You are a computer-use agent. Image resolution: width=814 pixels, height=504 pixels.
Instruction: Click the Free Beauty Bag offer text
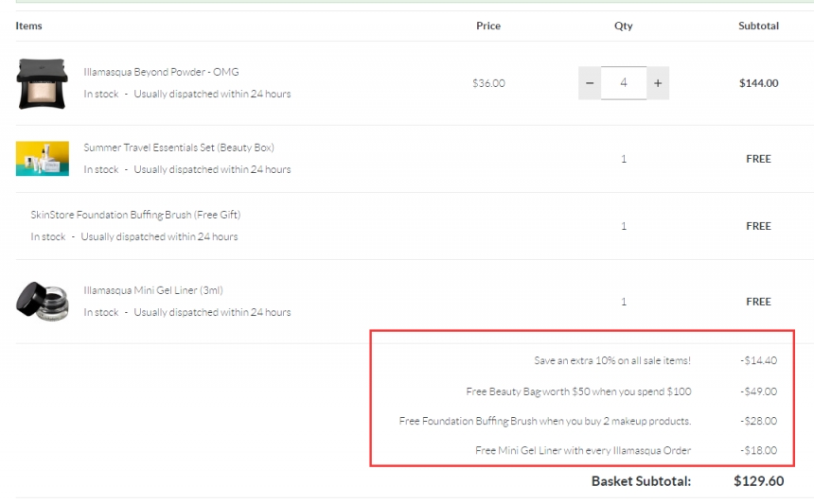tap(578, 391)
